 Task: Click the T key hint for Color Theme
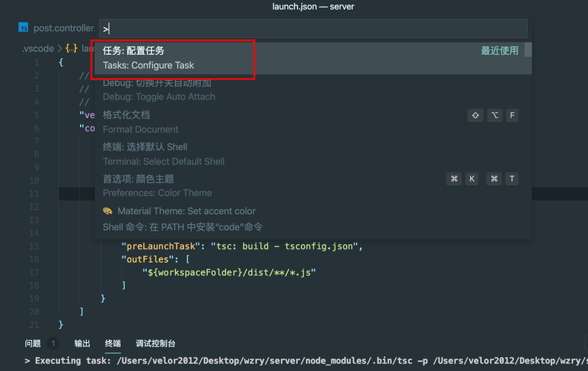pyautogui.click(x=512, y=179)
